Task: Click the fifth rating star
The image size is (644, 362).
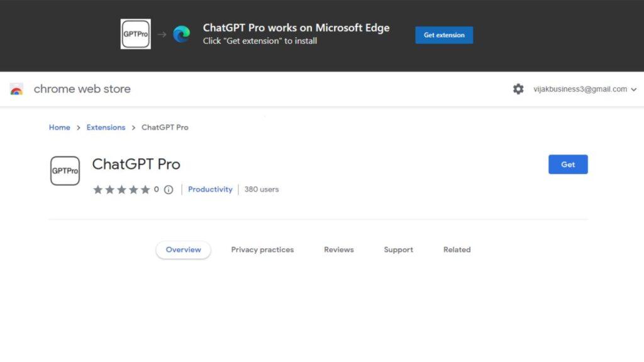Action: (x=145, y=189)
